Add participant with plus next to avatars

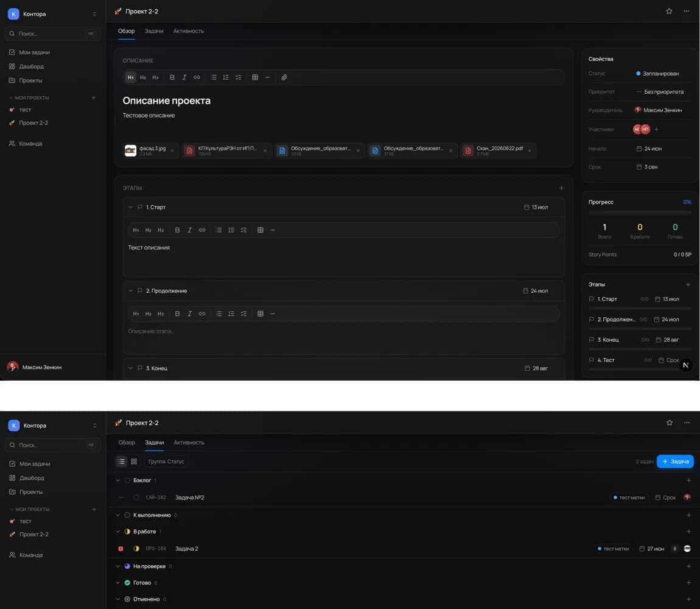(x=656, y=129)
